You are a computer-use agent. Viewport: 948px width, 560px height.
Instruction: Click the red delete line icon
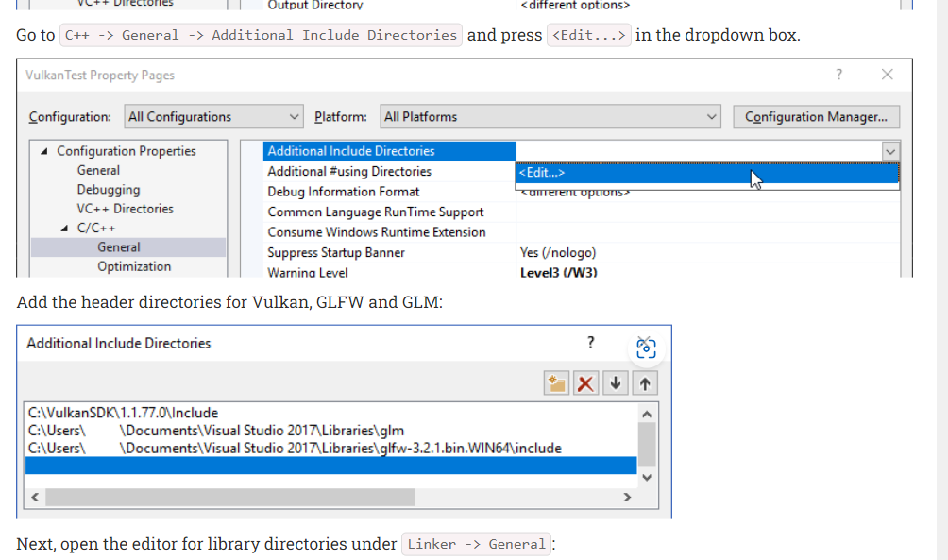tap(585, 383)
